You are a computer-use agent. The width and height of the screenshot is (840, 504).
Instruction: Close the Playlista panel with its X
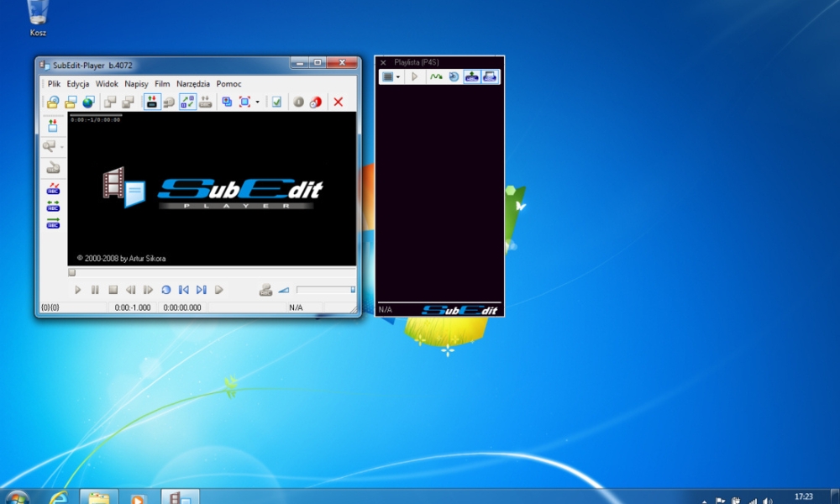pyautogui.click(x=383, y=63)
